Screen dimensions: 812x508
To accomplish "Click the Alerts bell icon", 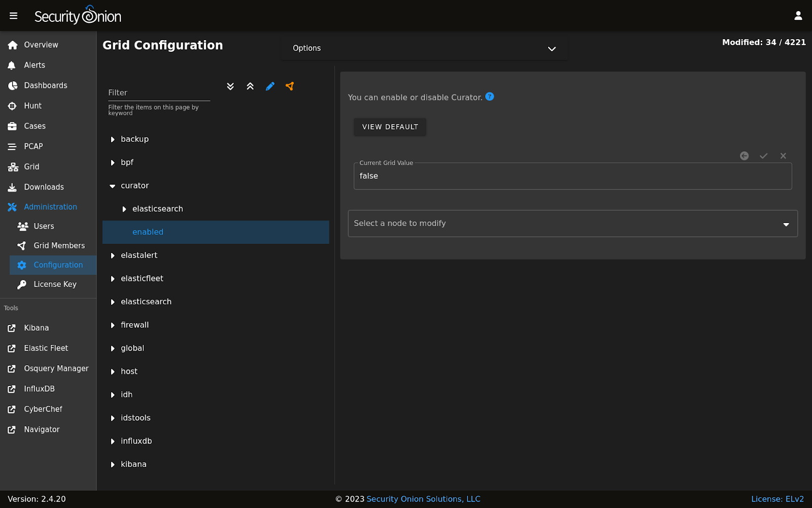I will (x=12, y=65).
